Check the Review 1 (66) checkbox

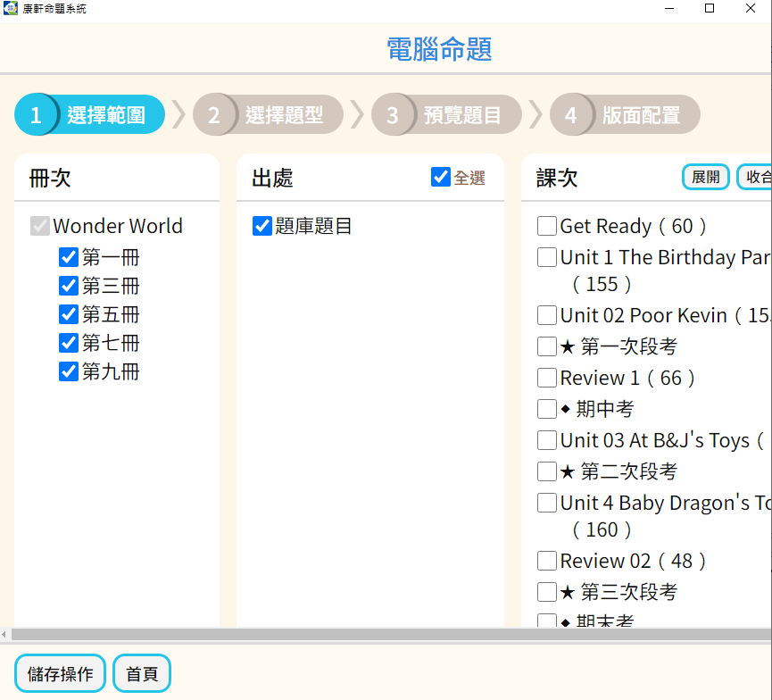pos(547,378)
